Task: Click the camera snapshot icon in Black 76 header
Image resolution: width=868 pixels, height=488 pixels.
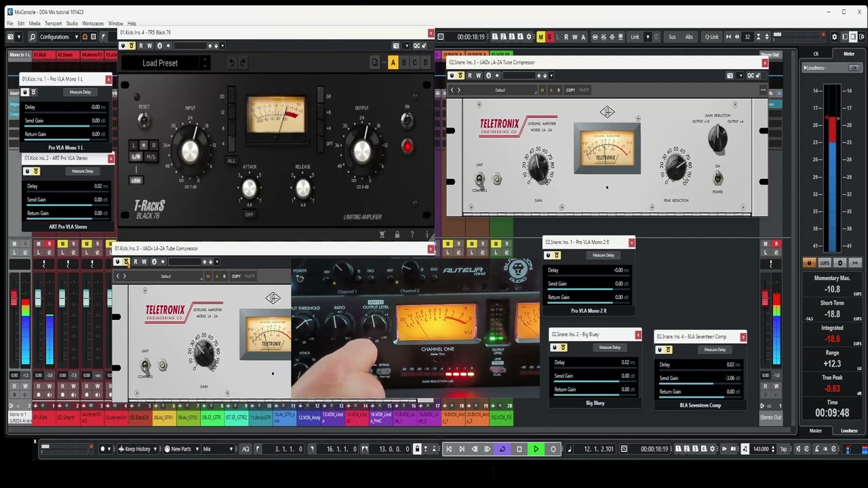Action: pos(396,45)
